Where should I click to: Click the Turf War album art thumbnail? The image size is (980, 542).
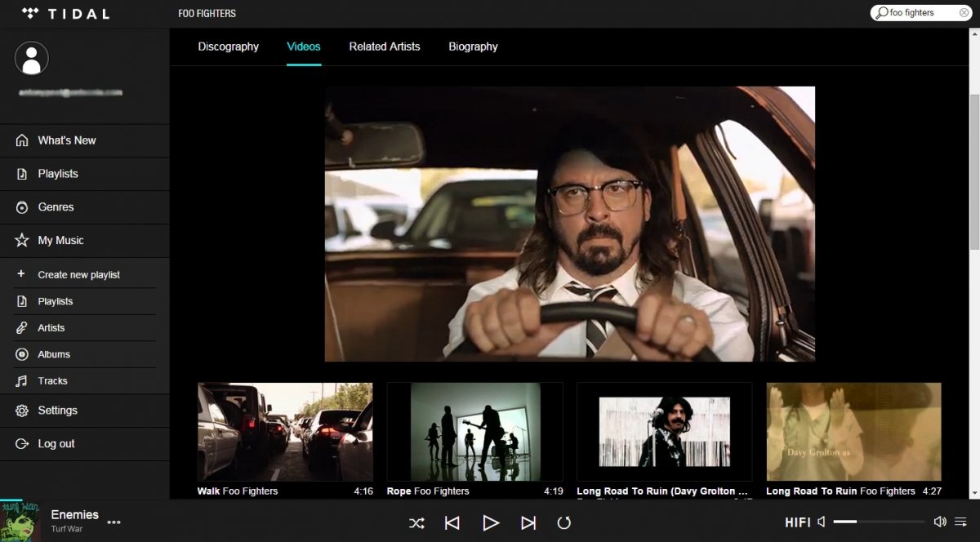20,520
